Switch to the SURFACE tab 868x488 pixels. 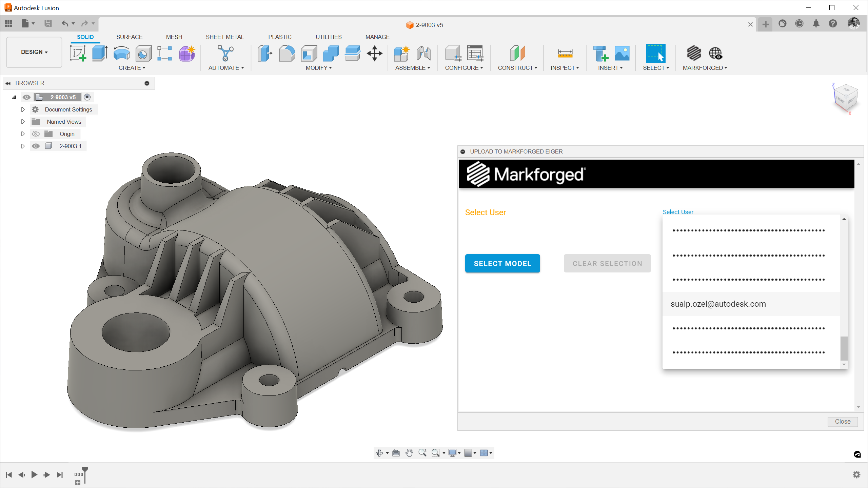[129, 37]
